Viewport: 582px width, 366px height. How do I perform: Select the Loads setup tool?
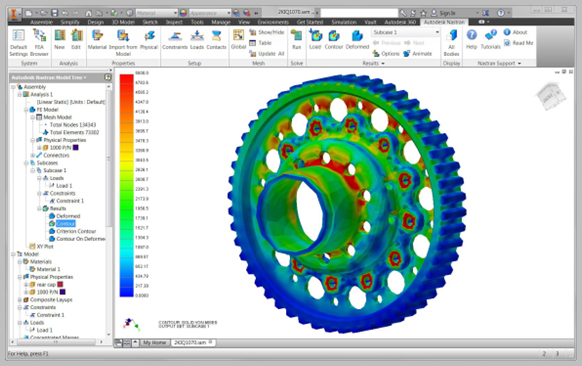coord(197,39)
